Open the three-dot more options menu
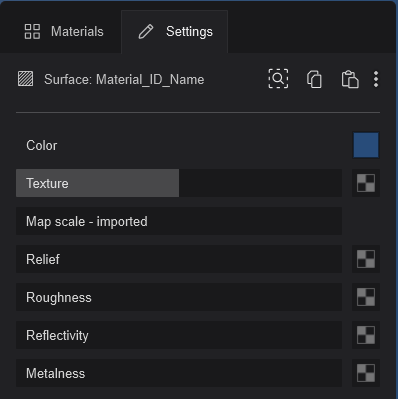Image resolution: width=398 pixels, height=399 pixels. click(x=376, y=79)
